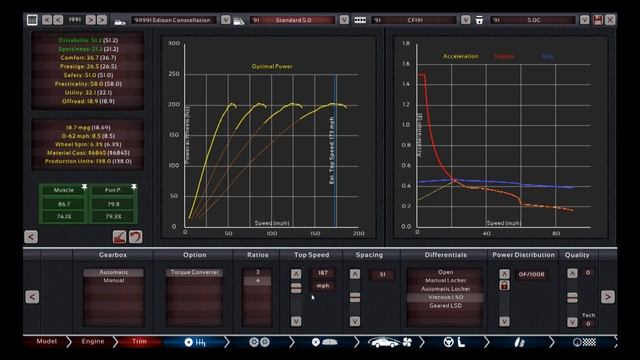Select Manual gearbox
The image size is (640, 360).
click(x=113, y=281)
